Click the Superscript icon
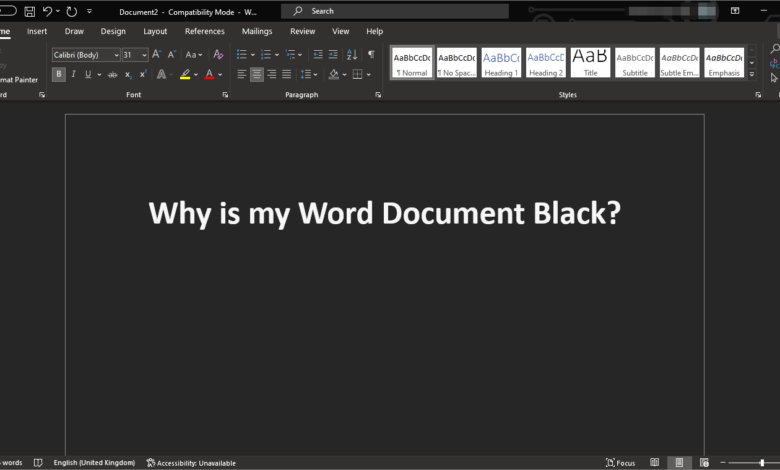780x470 pixels. coord(143,75)
